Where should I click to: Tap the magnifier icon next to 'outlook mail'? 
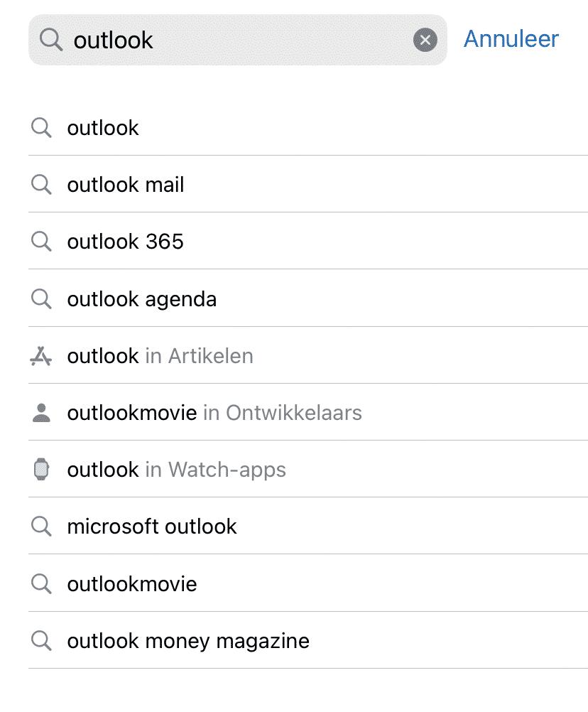point(41,185)
